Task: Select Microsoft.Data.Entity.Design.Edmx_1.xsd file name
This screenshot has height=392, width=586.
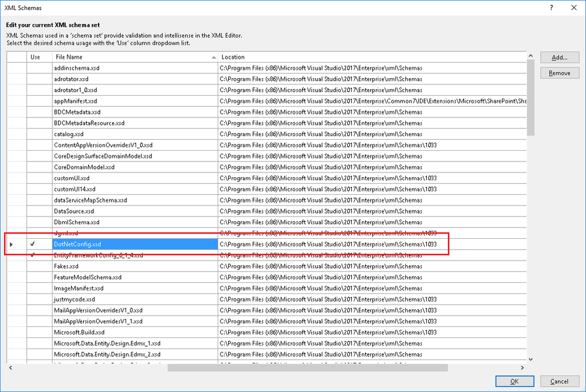Action: [135, 343]
